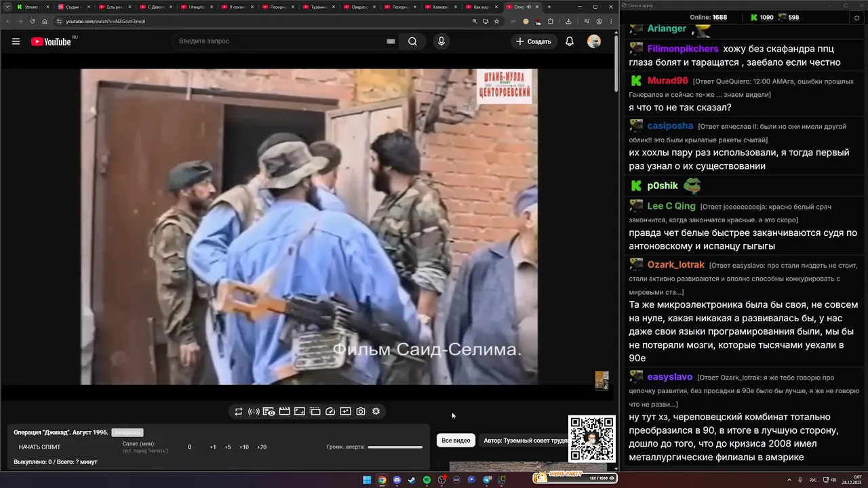Open the Windows Start button
The height and width of the screenshot is (488, 868).
(x=367, y=480)
